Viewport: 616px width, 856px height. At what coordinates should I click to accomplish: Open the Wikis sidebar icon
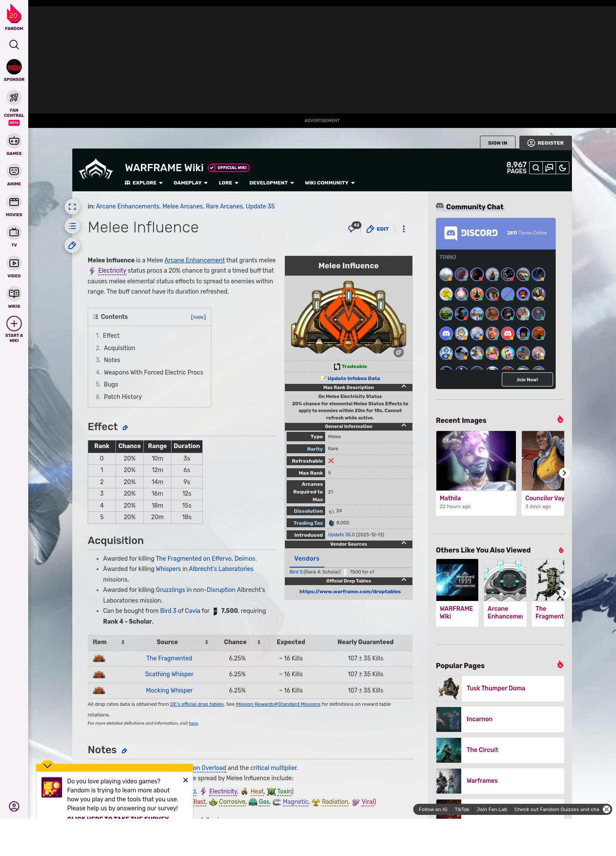(x=14, y=294)
